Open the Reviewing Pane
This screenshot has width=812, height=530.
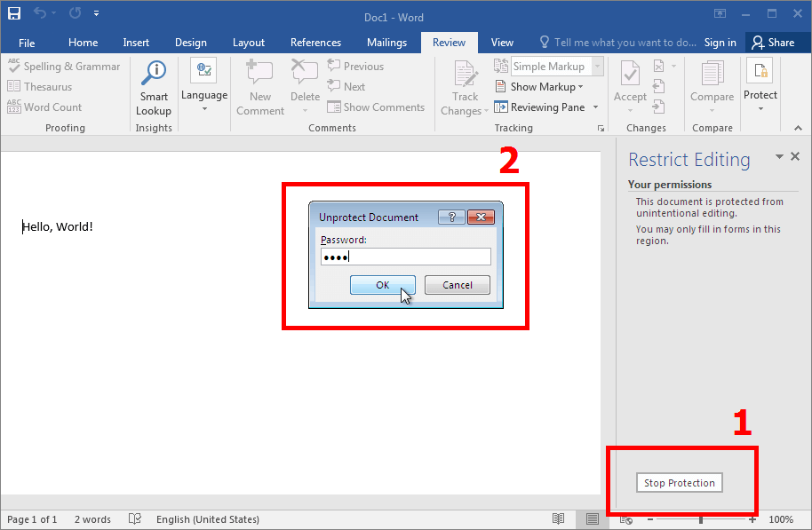point(546,107)
